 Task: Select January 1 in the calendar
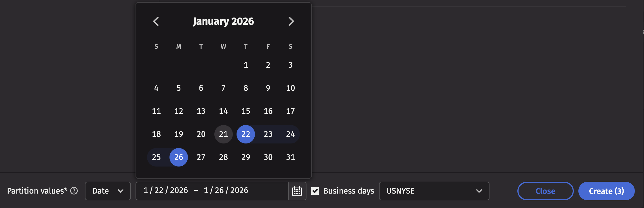[246, 65]
